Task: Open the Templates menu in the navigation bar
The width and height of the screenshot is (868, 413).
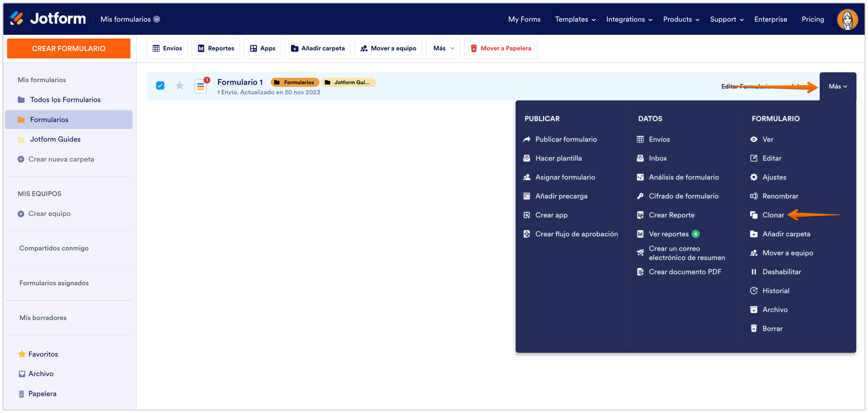Action: 575,19
